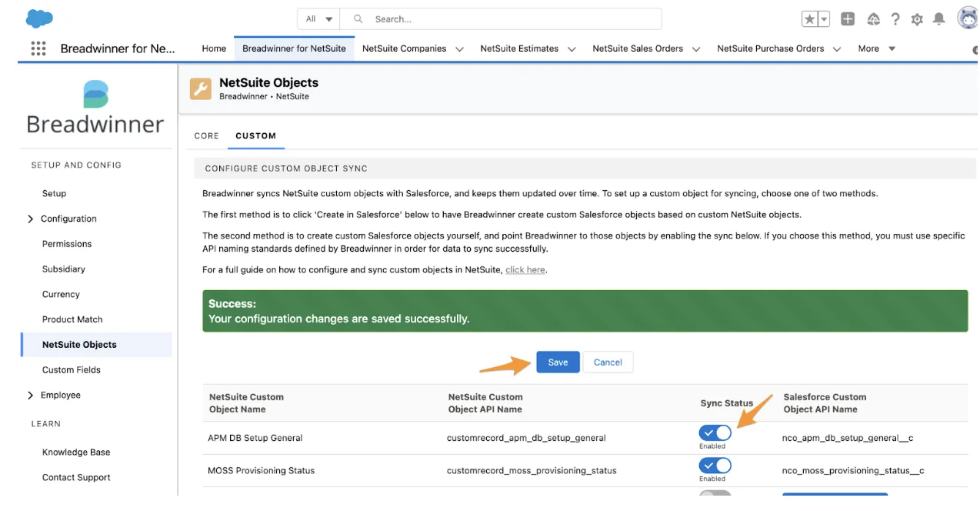
Task: Click the global Search field
Action: [x=501, y=19]
